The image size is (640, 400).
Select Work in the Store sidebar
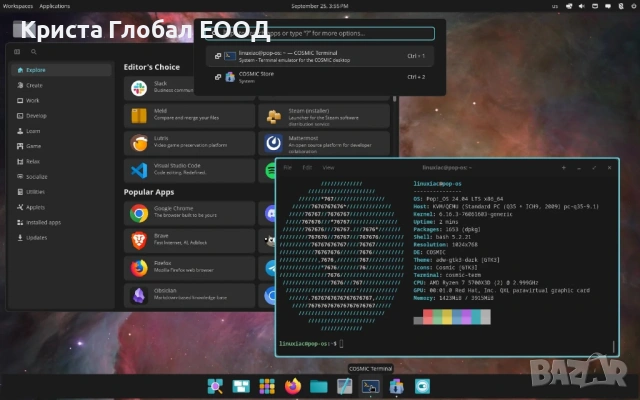(61, 100)
